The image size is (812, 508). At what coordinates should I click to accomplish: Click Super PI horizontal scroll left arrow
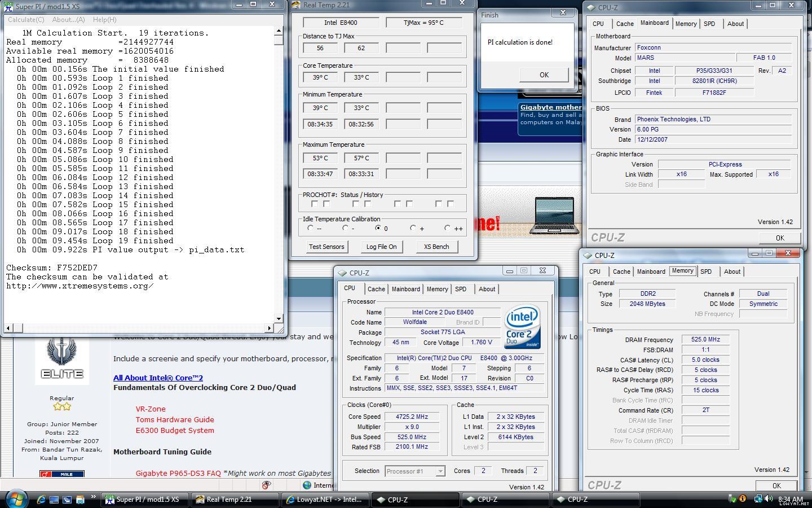click(x=8, y=328)
